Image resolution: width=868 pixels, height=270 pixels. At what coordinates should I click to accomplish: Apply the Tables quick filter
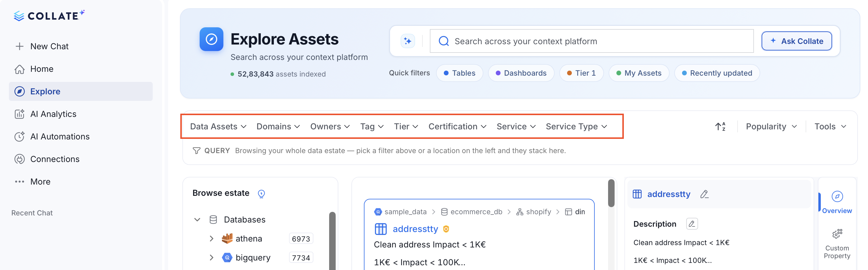tap(459, 73)
